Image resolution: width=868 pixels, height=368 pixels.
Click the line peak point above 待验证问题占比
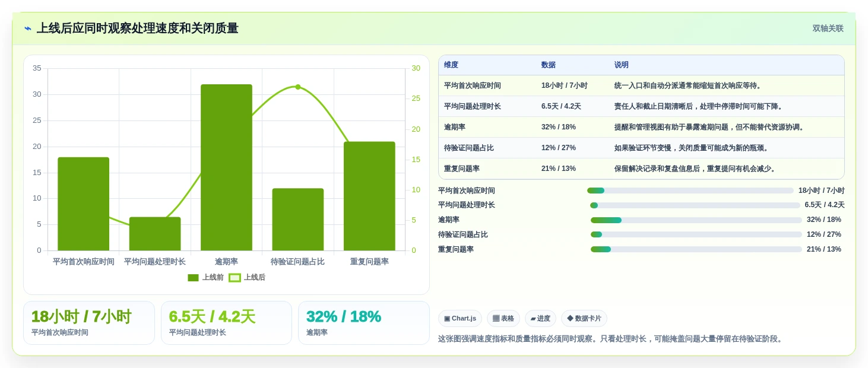298,87
